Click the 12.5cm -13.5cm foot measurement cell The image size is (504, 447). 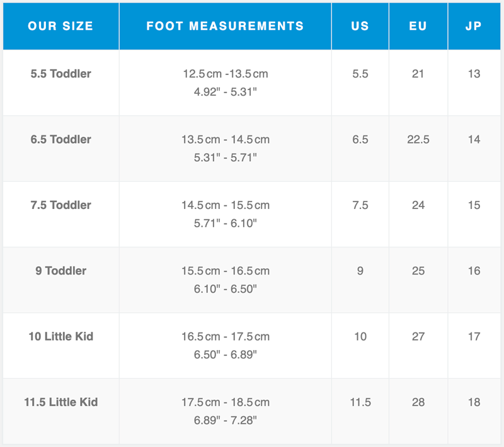pyautogui.click(x=225, y=74)
